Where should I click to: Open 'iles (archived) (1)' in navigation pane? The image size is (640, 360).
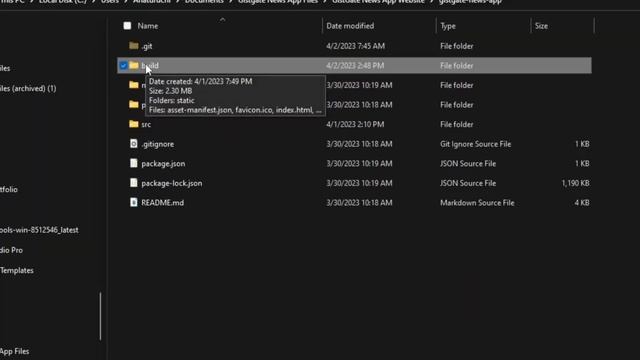click(x=28, y=88)
